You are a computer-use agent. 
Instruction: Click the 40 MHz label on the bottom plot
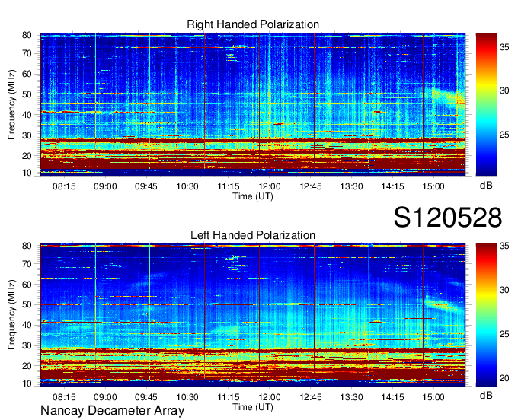[27, 326]
